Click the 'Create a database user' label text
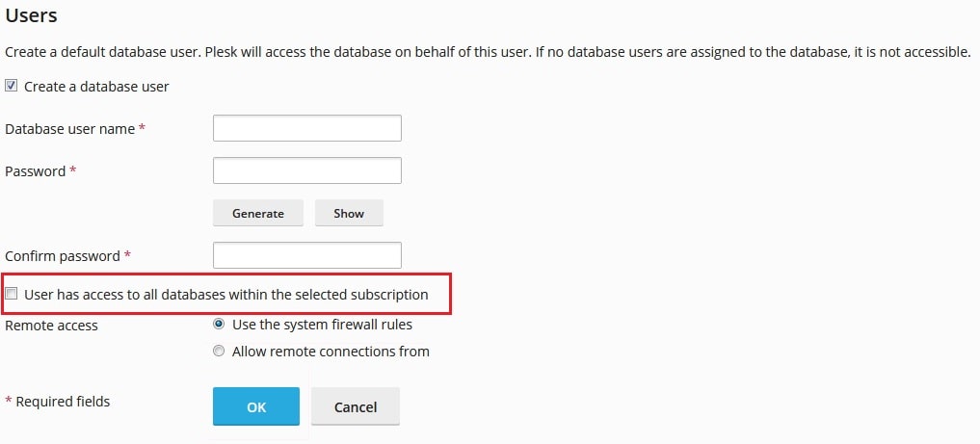The image size is (980, 444). tap(96, 87)
